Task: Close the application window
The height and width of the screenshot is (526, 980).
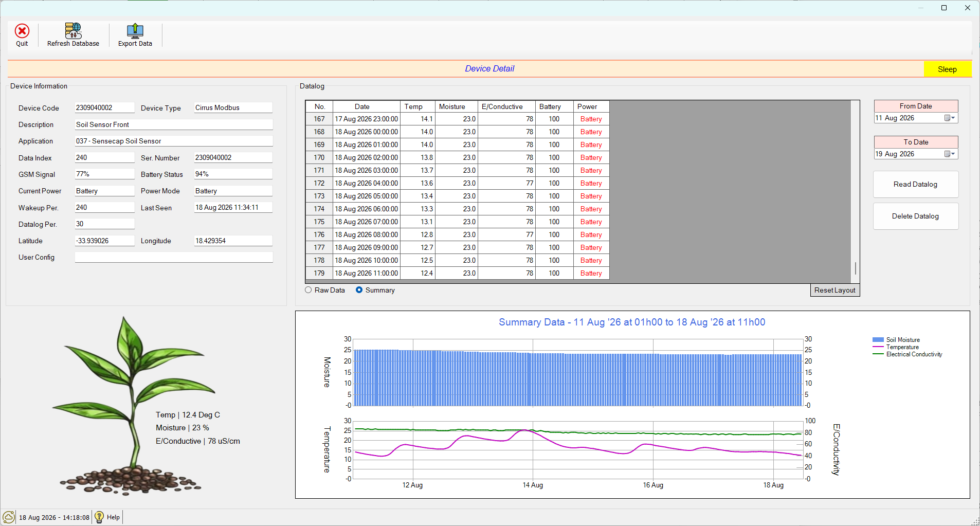Action: pos(968,8)
